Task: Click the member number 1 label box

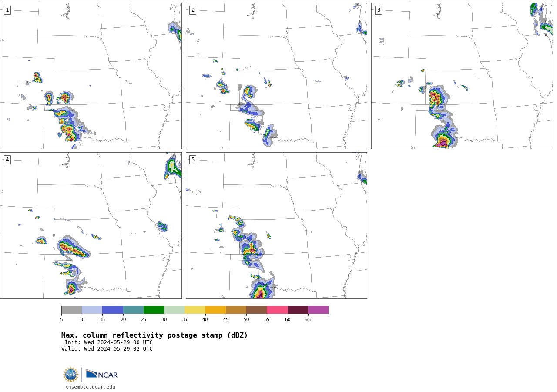Action: [7, 10]
